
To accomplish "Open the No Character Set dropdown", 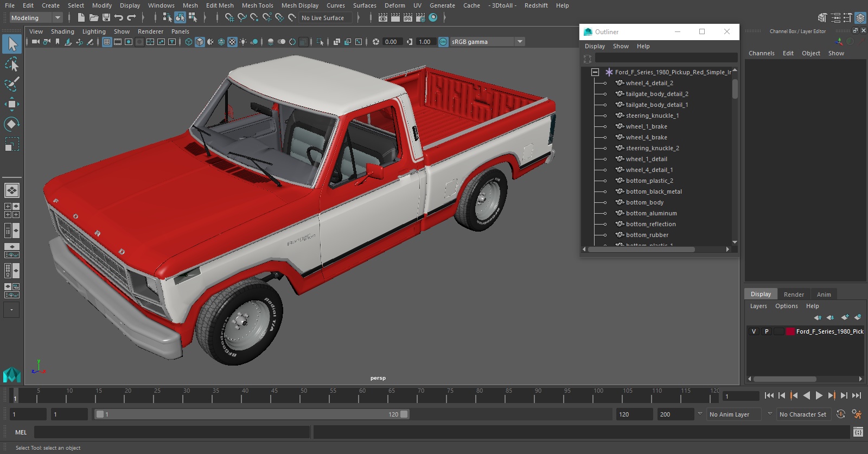I will 803,414.
